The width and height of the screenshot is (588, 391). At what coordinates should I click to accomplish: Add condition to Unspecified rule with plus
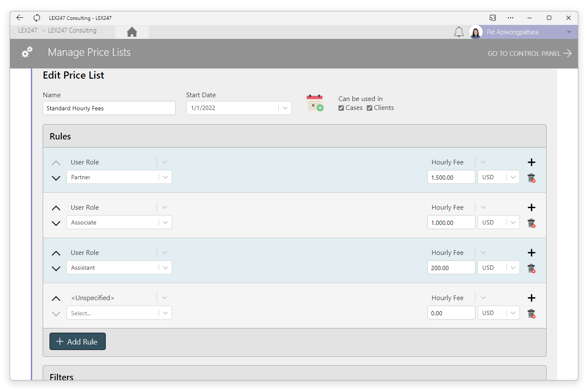point(532,298)
